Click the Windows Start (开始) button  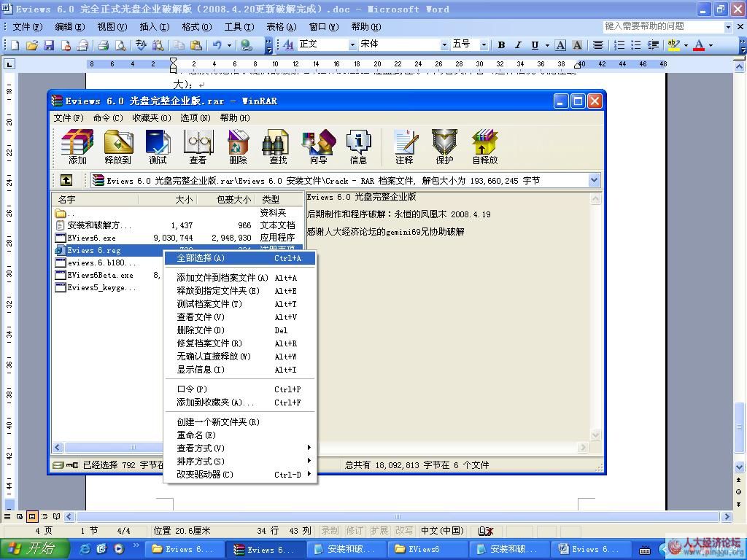[35, 549]
